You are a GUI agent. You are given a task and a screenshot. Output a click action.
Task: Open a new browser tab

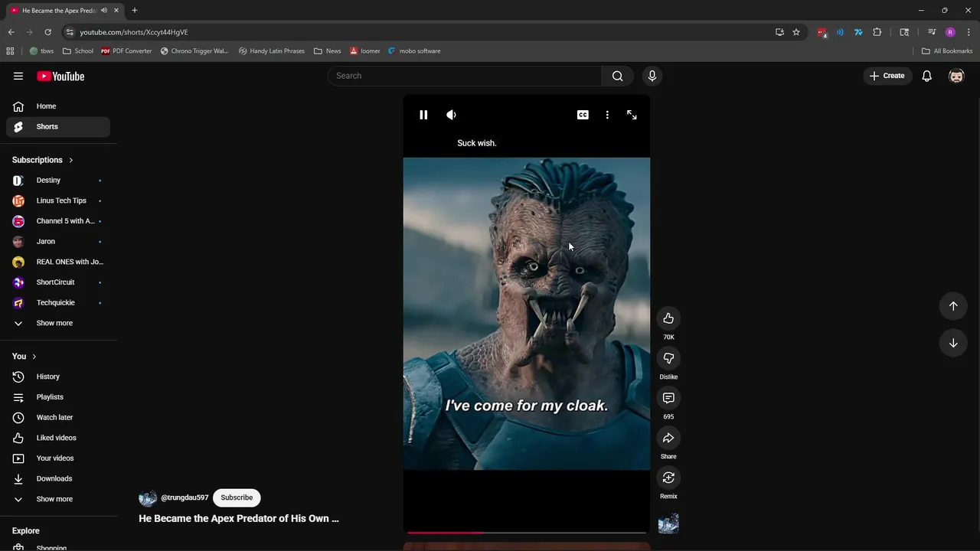[134, 11]
